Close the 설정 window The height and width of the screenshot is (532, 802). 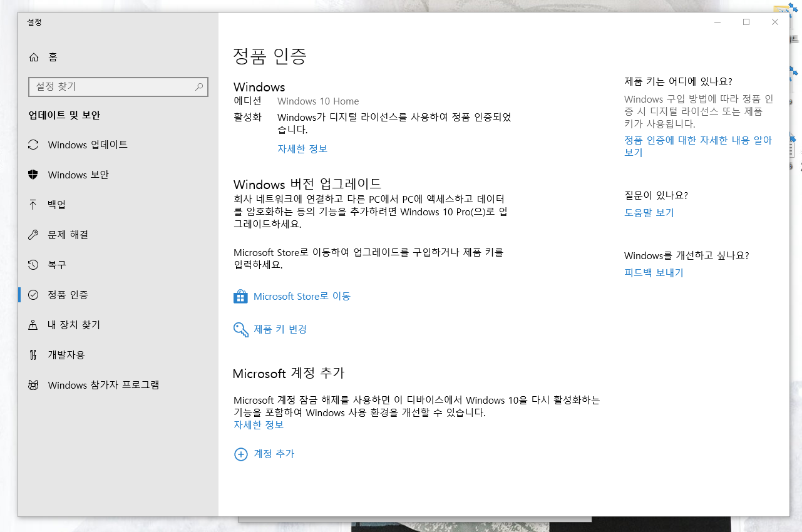coord(775,22)
